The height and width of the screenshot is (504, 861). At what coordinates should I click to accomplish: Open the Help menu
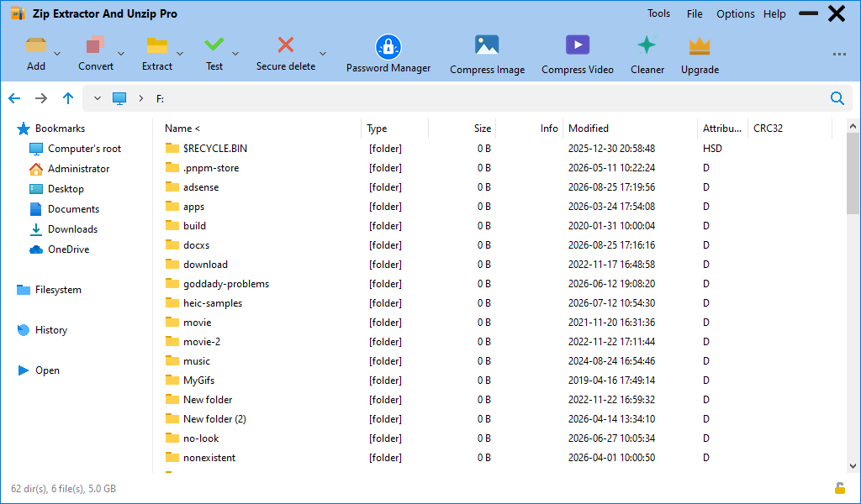(x=774, y=13)
